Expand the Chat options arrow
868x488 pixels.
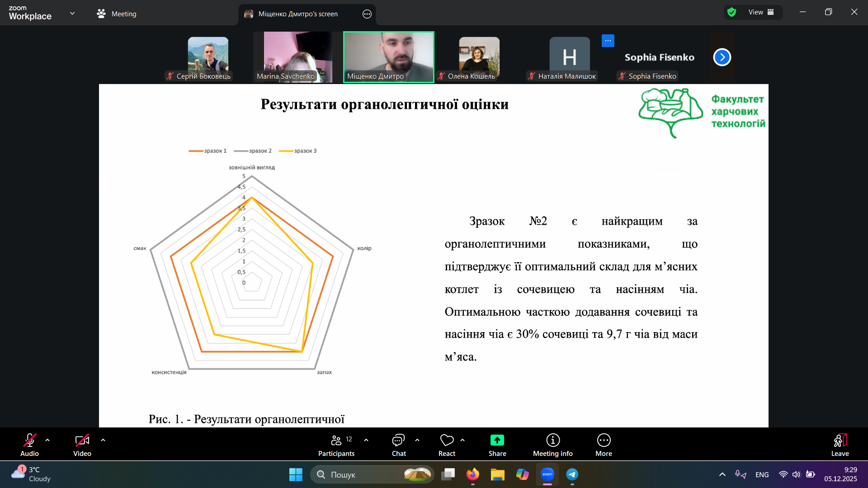tap(417, 440)
